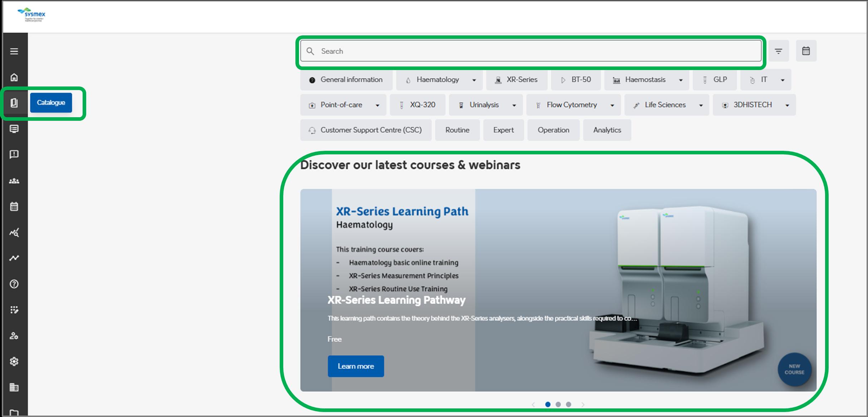Open the Catalogue book icon in the sidebar
Screen dimensions: 868x417
coord(14,103)
